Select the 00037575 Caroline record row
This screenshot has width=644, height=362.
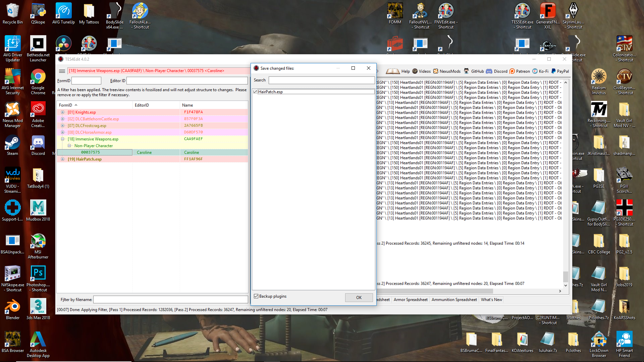click(153, 153)
